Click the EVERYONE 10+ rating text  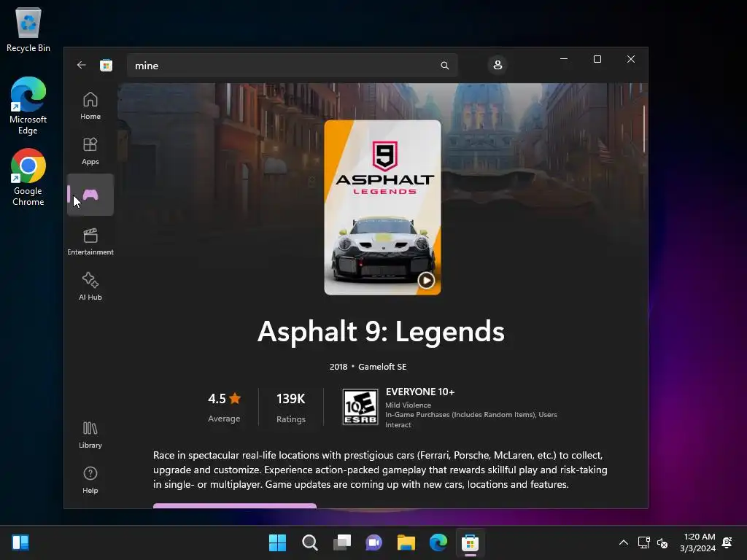point(420,392)
